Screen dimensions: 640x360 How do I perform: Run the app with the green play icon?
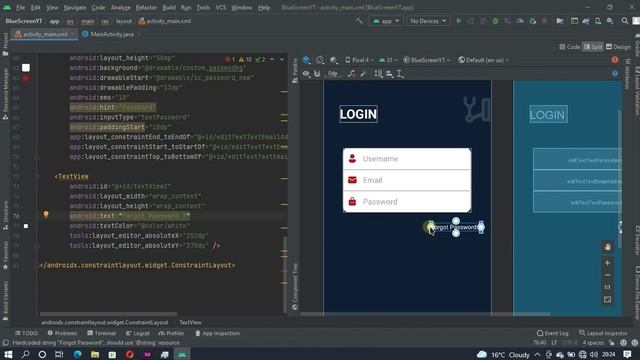[459, 21]
